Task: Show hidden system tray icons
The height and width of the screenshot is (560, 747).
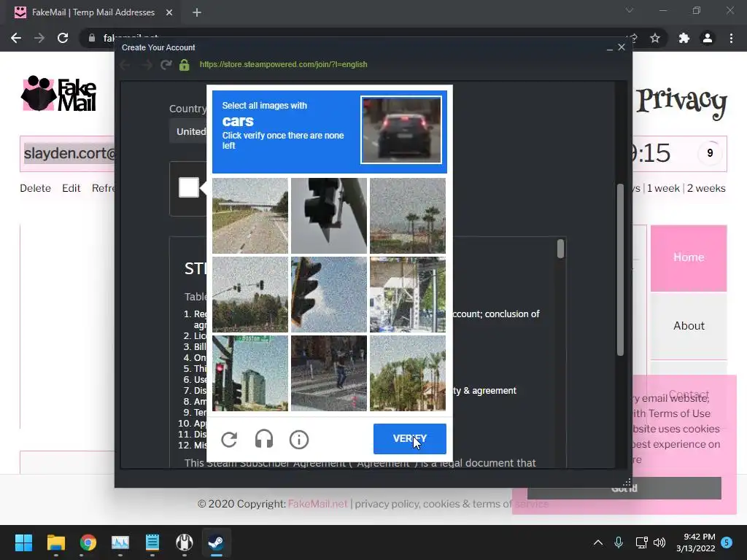Action: (598, 542)
